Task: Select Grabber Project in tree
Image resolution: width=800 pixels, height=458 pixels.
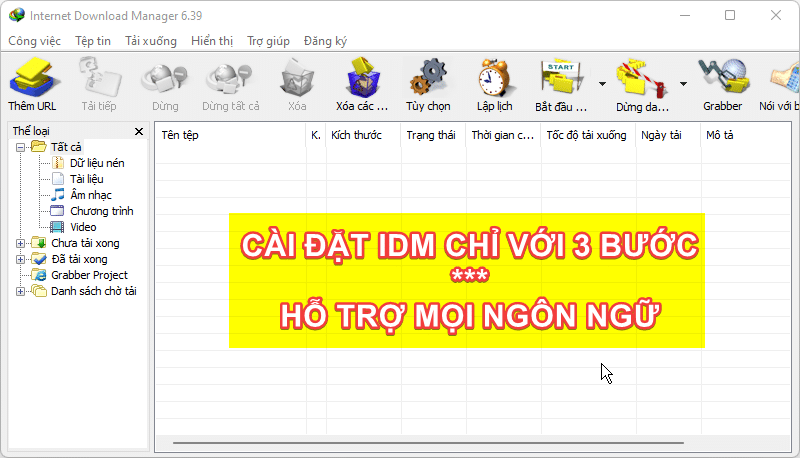Action: [x=89, y=275]
